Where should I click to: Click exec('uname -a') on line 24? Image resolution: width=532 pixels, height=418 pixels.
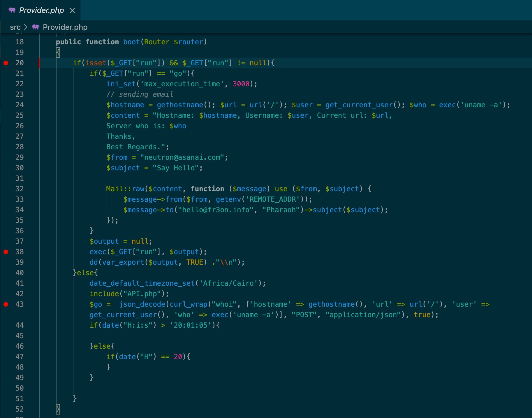[473, 105]
